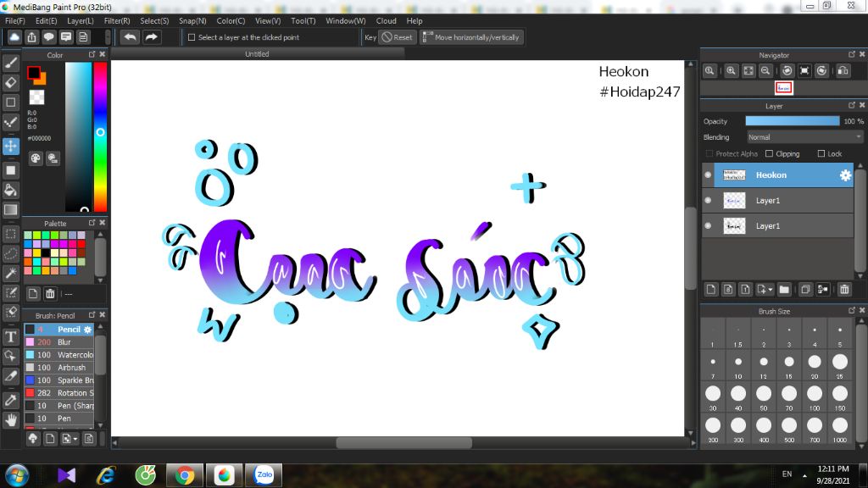Image resolution: width=868 pixels, height=488 pixels.
Task: Click the Undo arrow
Action: pos(130,37)
